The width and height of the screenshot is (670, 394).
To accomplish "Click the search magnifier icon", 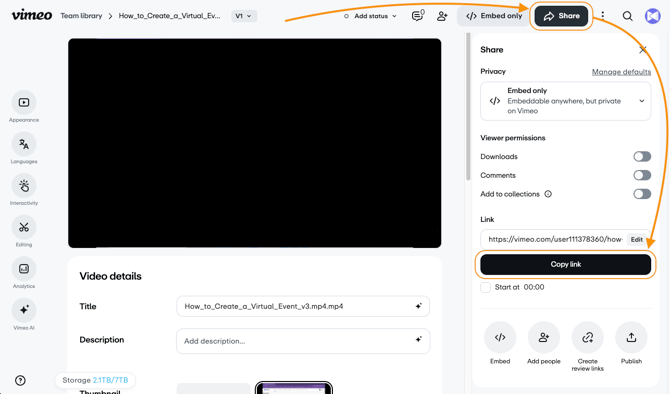I will pyautogui.click(x=627, y=16).
